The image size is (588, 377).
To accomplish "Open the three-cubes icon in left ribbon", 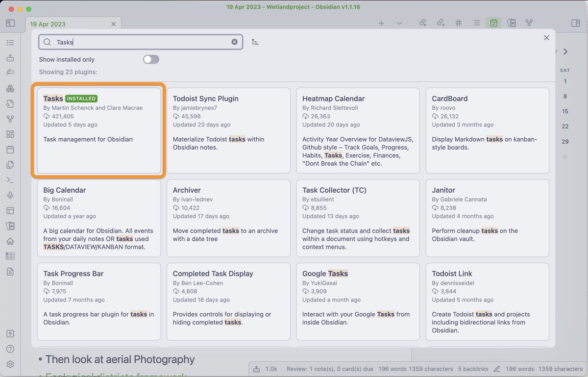I will coord(10,89).
